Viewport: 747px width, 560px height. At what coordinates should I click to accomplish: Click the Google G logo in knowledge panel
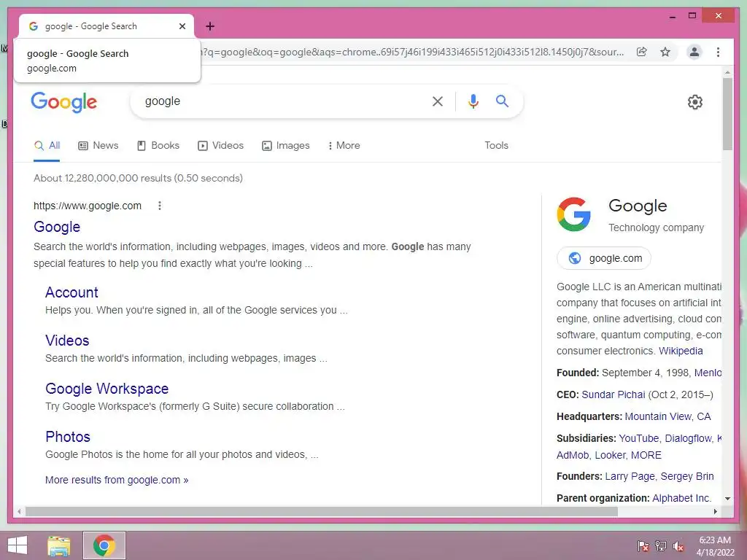coord(573,214)
